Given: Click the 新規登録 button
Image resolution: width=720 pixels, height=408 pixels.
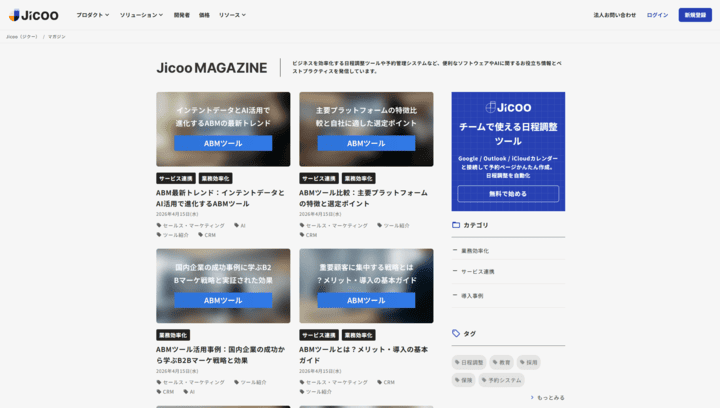Looking at the screenshot, I should [x=695, y=15].
